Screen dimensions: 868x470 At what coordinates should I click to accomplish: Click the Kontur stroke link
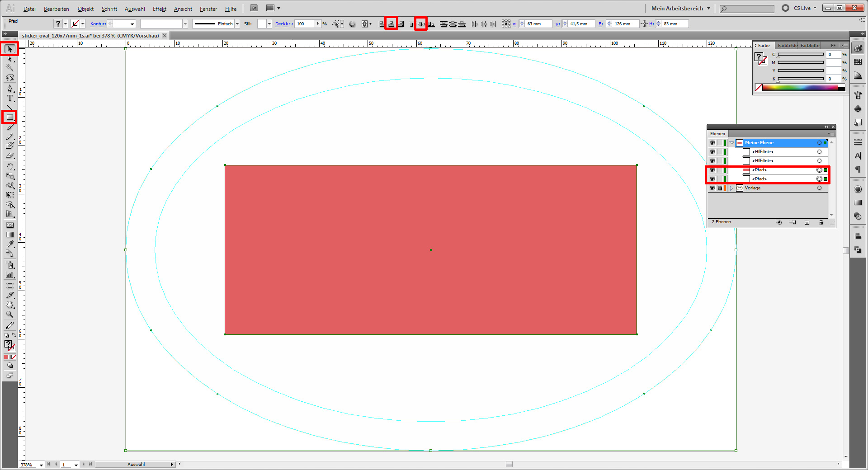98,24
